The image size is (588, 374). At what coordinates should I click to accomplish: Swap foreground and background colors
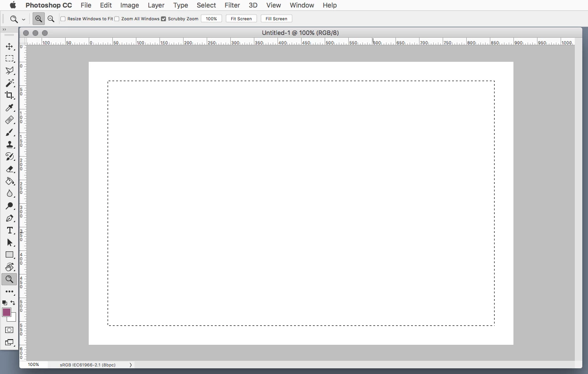click(13, 302)
